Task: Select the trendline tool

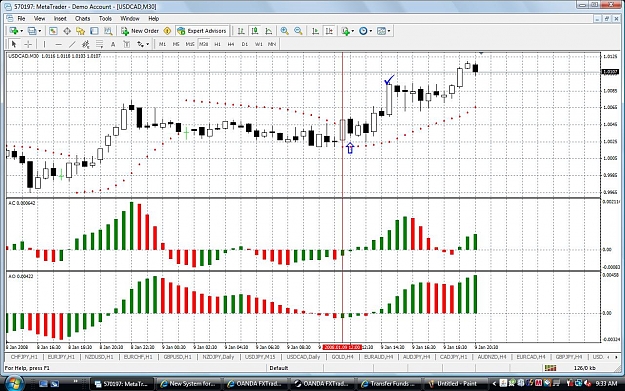Action: point(72,44)
